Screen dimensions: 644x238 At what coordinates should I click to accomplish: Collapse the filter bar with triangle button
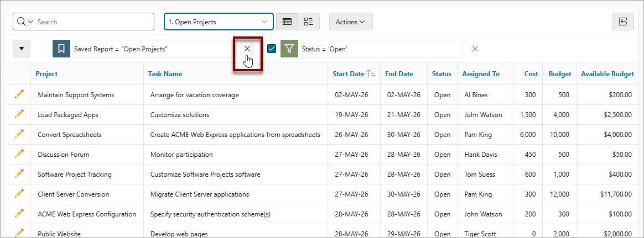[22, 49]
